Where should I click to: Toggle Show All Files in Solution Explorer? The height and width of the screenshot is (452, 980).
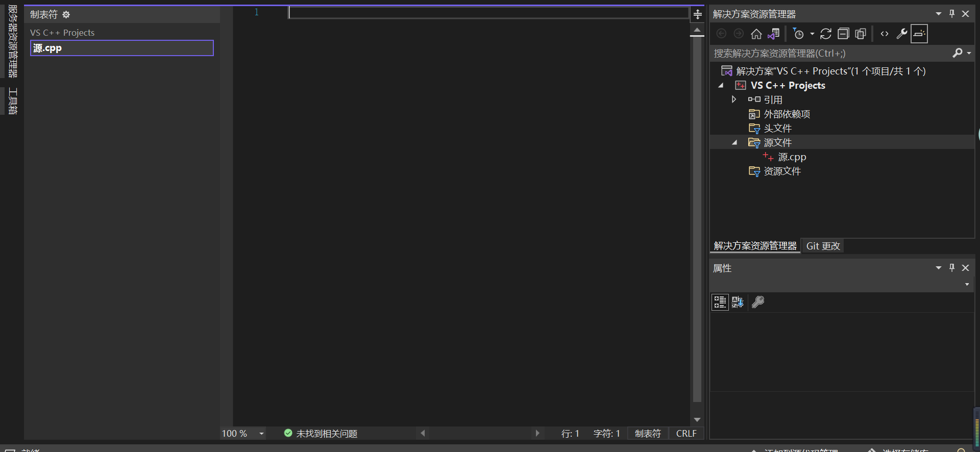[x=861, y=34]
